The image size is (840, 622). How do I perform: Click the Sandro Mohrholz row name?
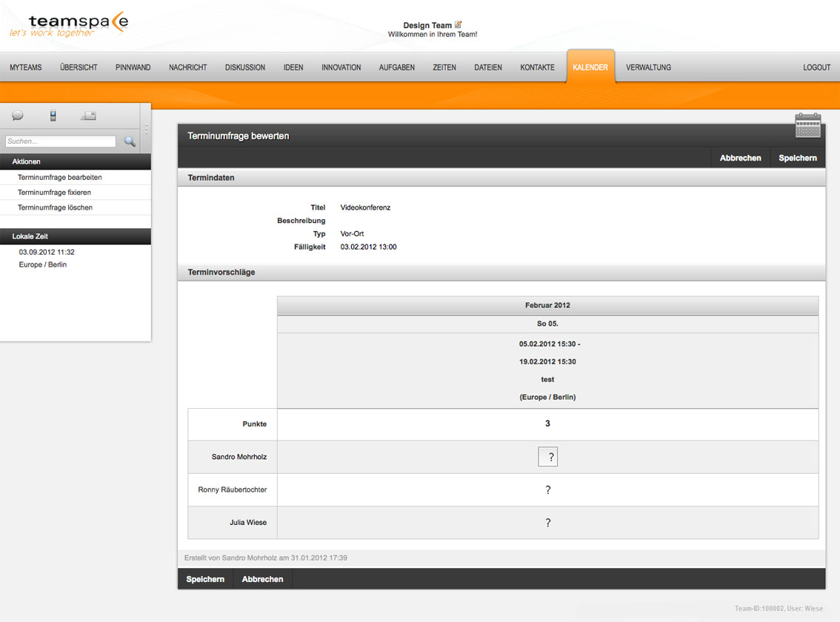click(239, 457)
